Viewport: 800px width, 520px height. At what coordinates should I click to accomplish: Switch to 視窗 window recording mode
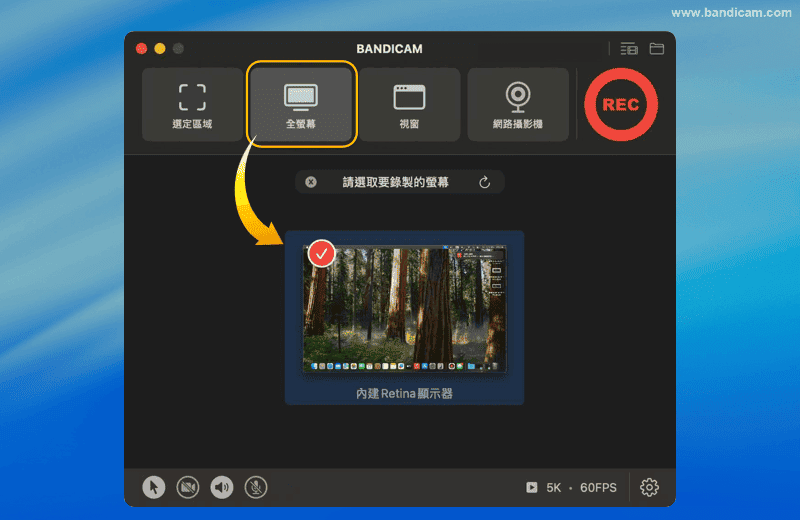coord(410,104)
